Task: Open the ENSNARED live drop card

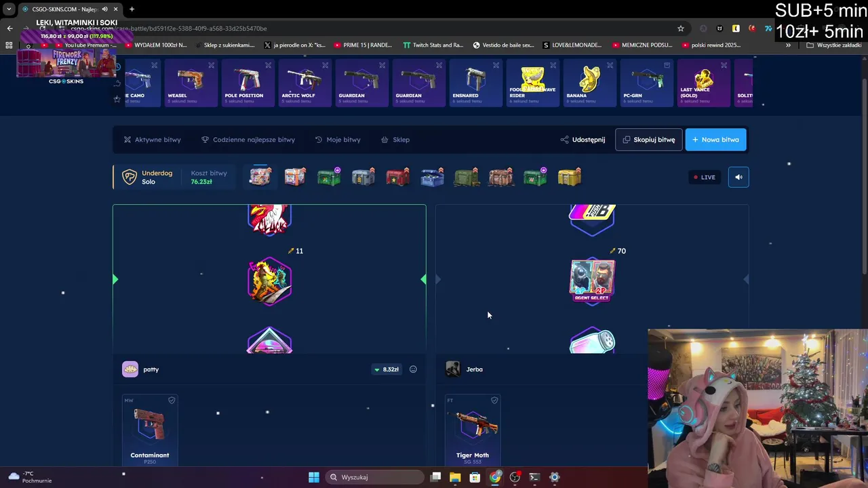Action: coord(475,83)
